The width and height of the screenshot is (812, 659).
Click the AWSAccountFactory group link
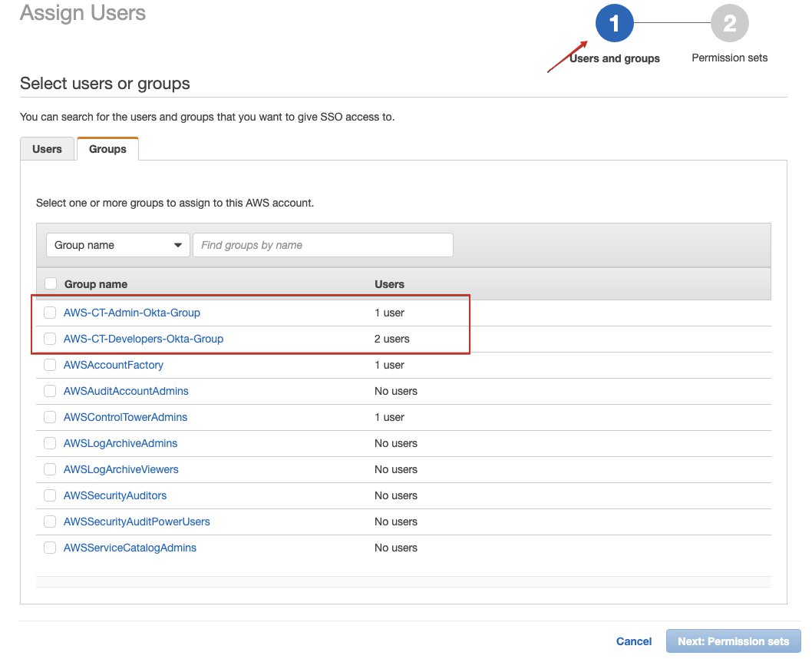point(114,365)
